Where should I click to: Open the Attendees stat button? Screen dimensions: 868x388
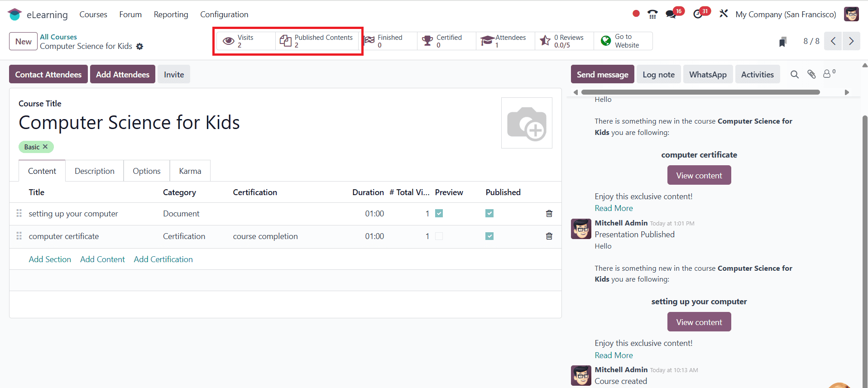click(505, 41)
